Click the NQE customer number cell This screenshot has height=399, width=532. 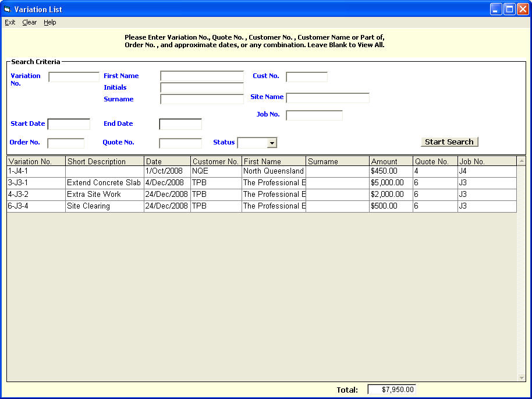click(x=217, y=171)
